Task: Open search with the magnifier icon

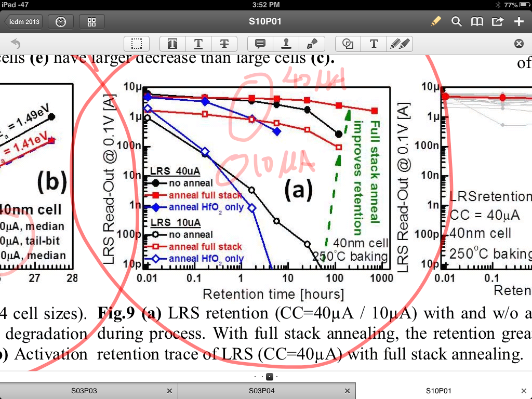Action: click(456, 21)
